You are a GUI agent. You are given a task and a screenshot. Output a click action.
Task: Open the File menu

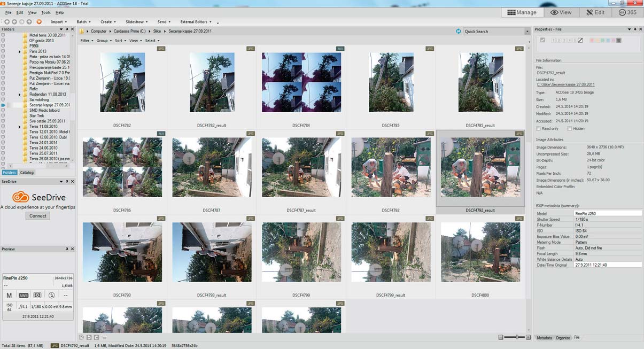tap(9, 12)
